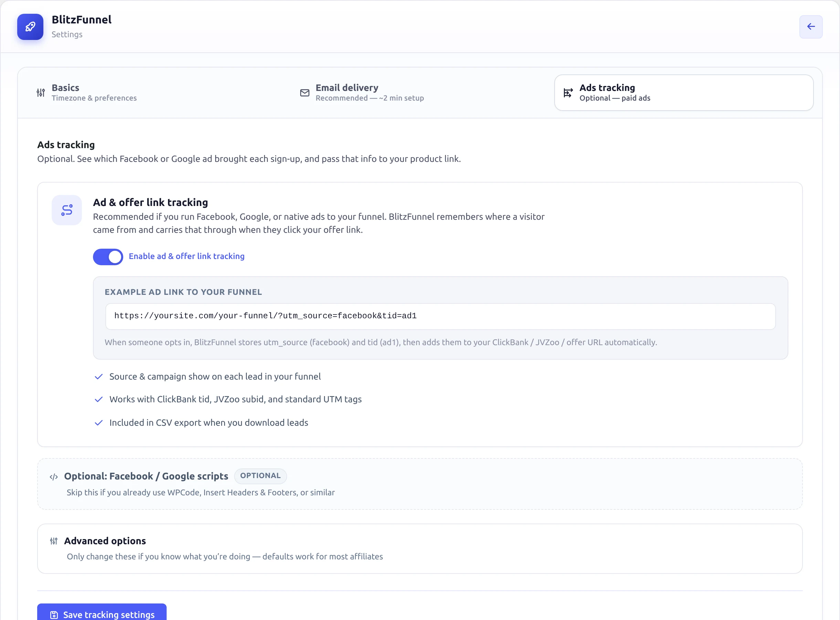Click the back arrow button

click(x=811, y=27)
